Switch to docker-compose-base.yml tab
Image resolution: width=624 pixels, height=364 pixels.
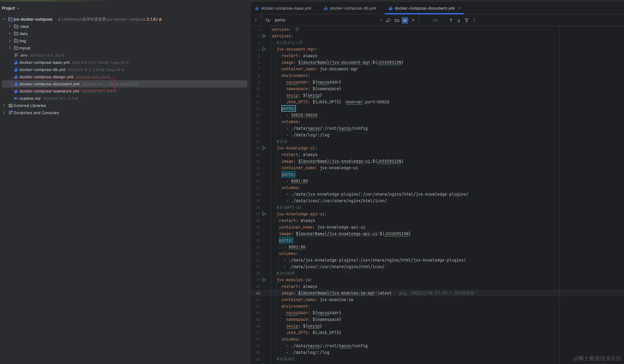tap(286, 8)
